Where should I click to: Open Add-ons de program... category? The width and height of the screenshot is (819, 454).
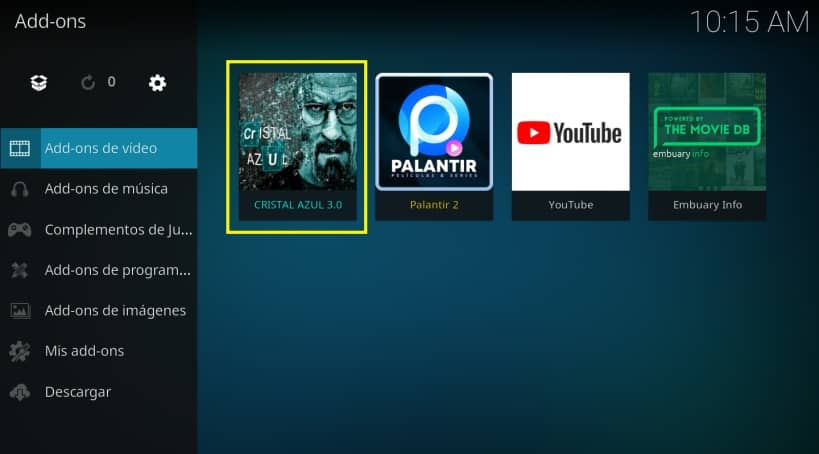click(x=99, y=270)
